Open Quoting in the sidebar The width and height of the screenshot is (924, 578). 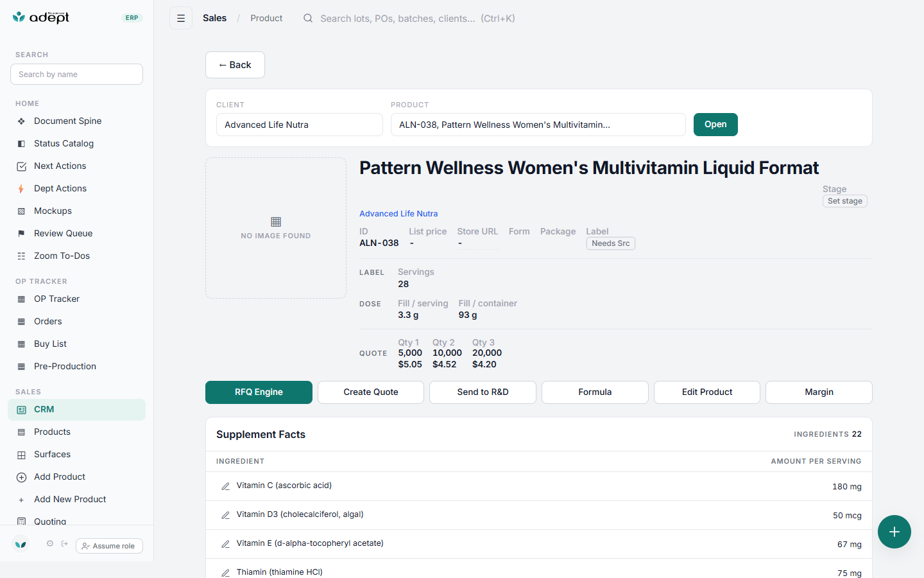(76, 521)
